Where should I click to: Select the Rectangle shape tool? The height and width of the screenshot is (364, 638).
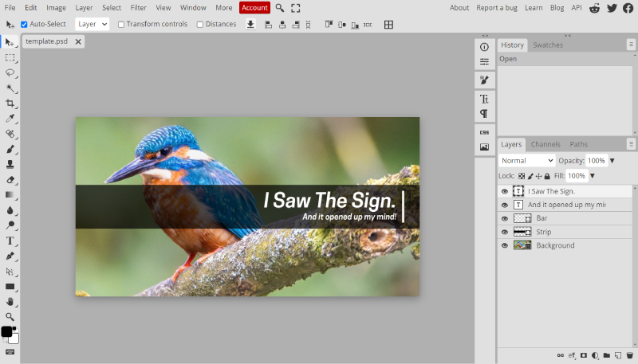point(10,287)
